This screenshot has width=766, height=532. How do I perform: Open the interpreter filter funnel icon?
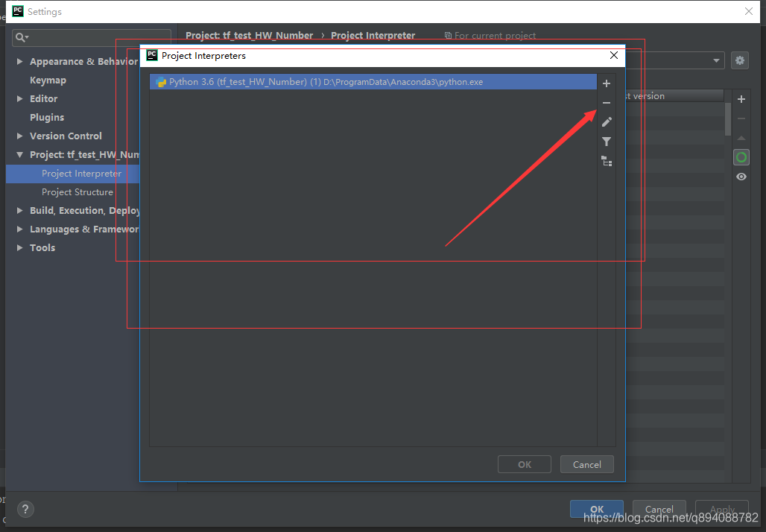click(607, 142)
